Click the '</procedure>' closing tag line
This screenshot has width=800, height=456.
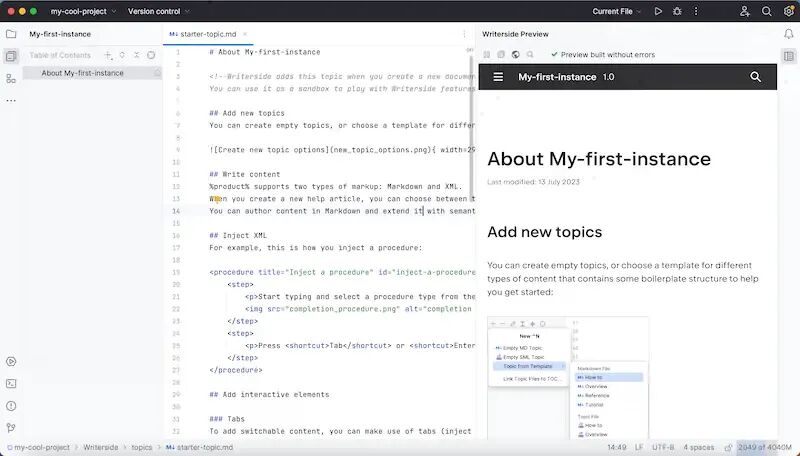(x=236, y=370)
